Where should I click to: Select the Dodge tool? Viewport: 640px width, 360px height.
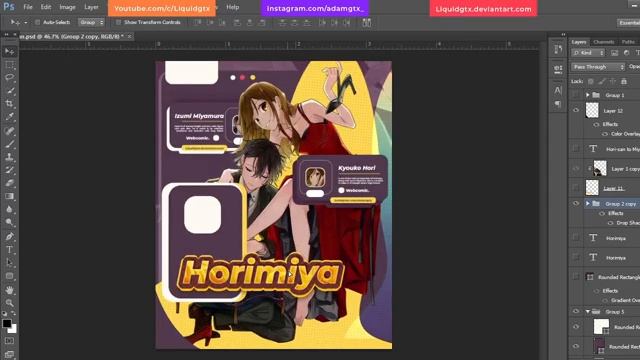click(9, 222)
